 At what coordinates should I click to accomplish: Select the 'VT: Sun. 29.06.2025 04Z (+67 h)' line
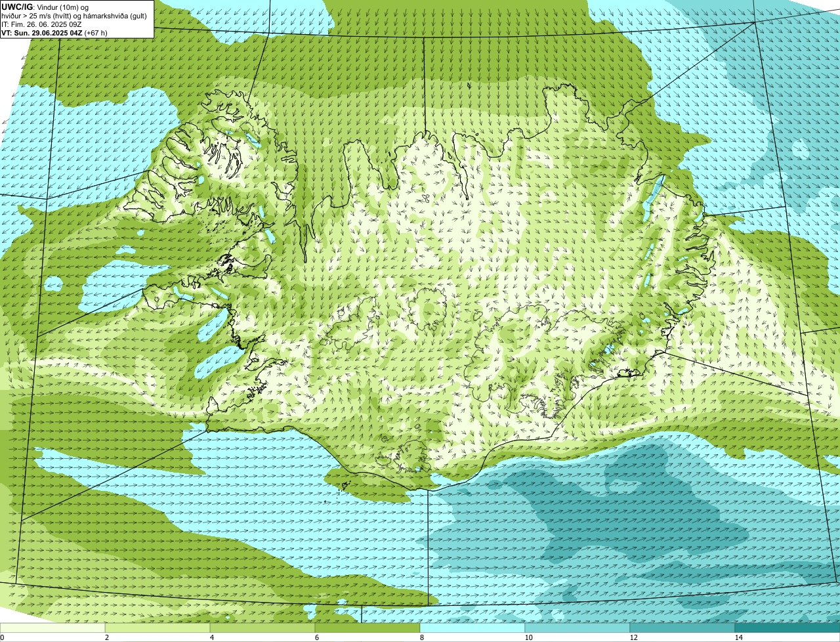coord(54,33)
